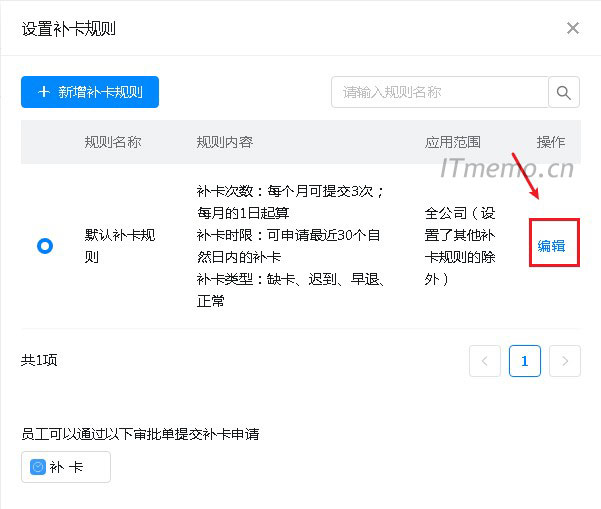Focus the 请输入规则名称 search field

tap(440, 92)
